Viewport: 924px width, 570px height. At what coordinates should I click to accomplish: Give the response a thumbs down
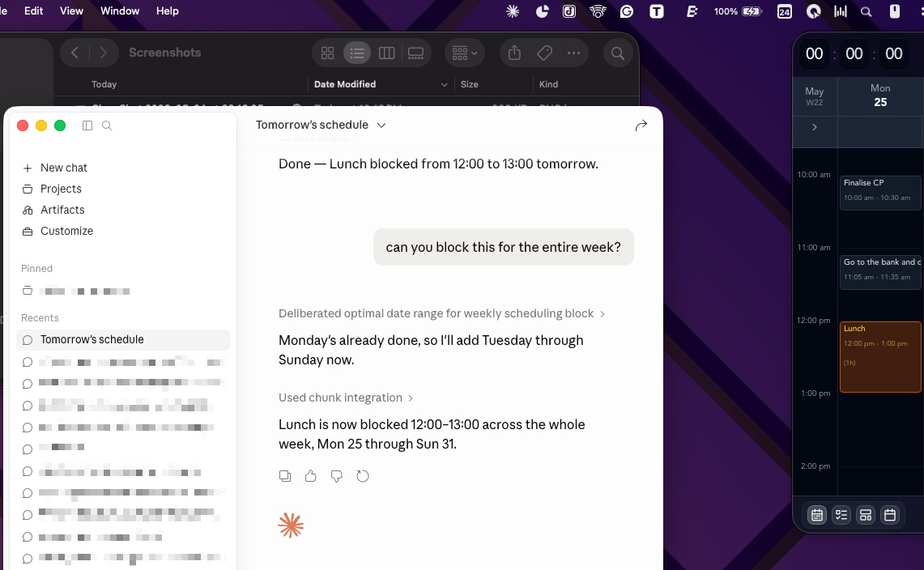coord(337,476)
